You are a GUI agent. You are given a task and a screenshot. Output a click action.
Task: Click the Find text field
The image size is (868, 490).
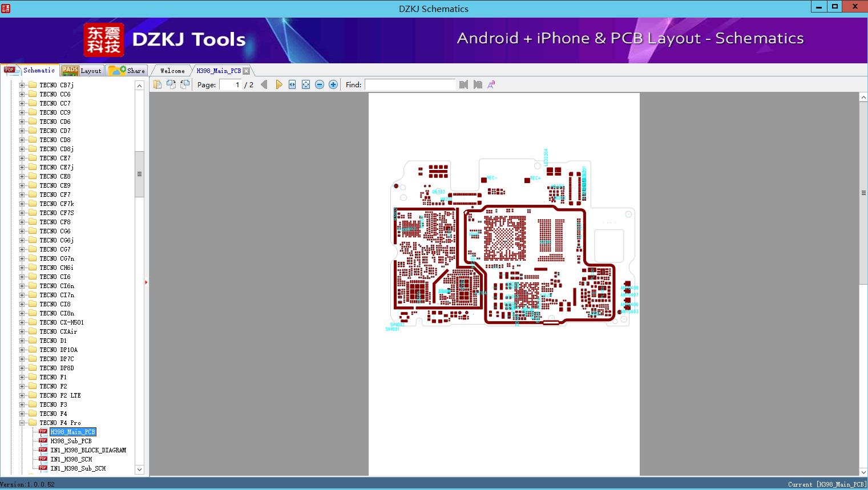point(410,84)
